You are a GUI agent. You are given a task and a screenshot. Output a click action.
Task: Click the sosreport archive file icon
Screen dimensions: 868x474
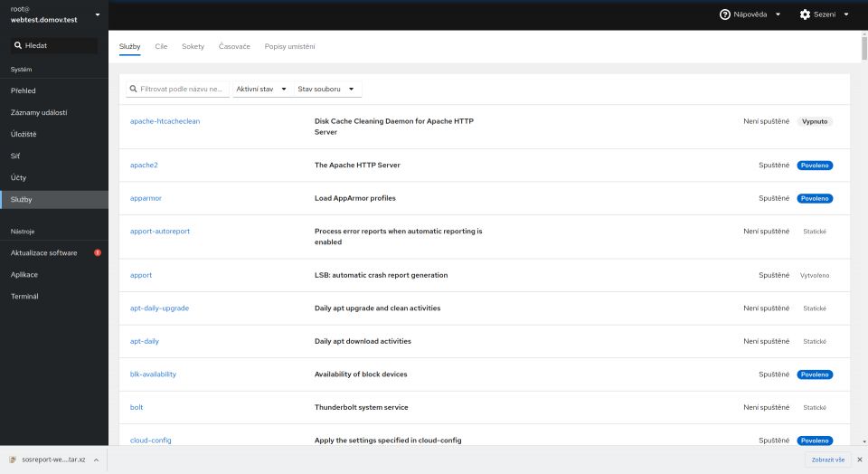pos(13,460)
